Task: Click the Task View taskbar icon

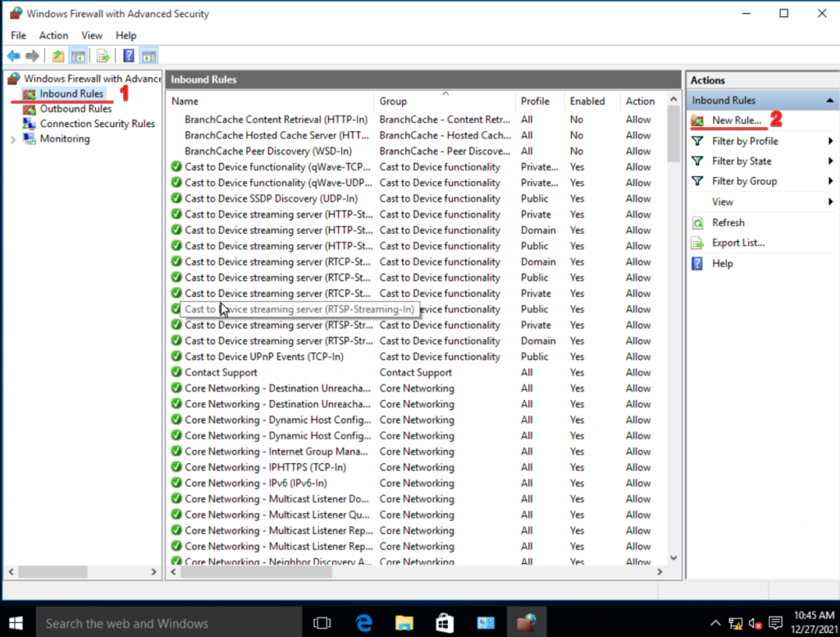Action: coord(322,623)
